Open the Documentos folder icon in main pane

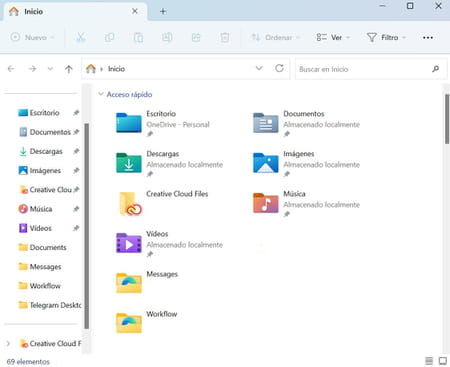coord(266,123)
